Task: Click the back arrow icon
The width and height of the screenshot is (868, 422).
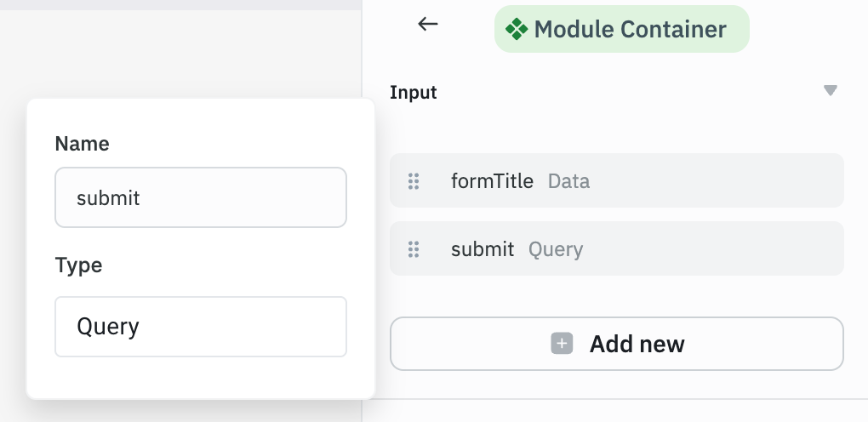Action: coord(427,25)
